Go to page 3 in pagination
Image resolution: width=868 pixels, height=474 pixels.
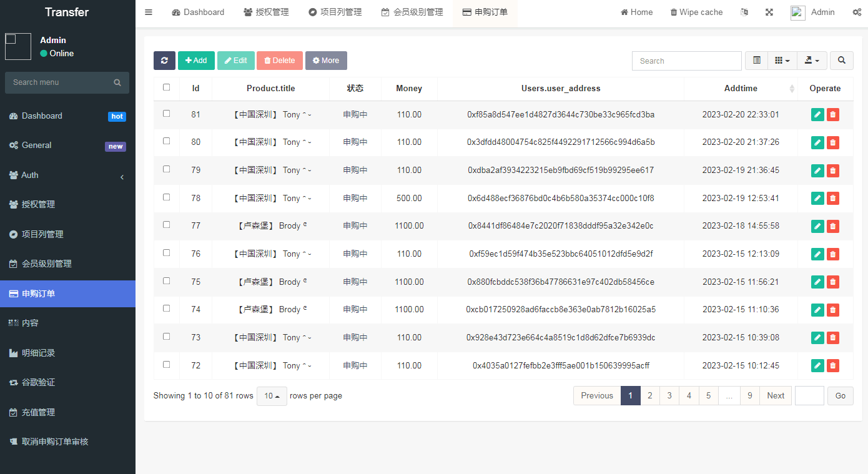[x=669, y=396]
